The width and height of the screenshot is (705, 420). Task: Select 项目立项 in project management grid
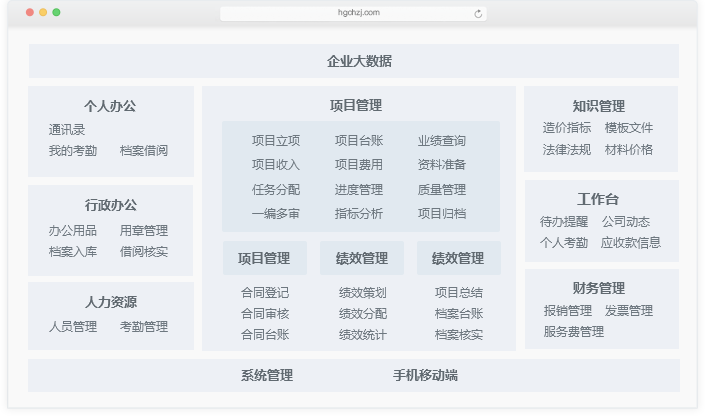point(276,141)
